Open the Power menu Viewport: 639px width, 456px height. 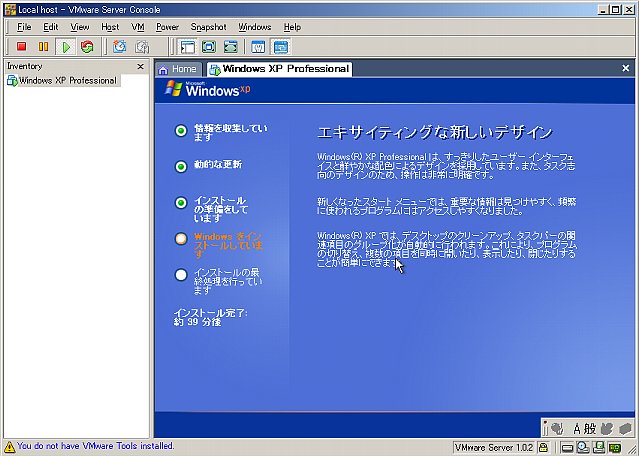coord(167,27)
